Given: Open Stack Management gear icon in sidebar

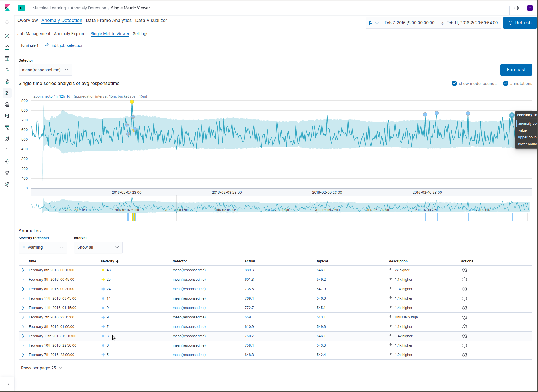Looking at the screenshot, I should (x=7, y=184).
